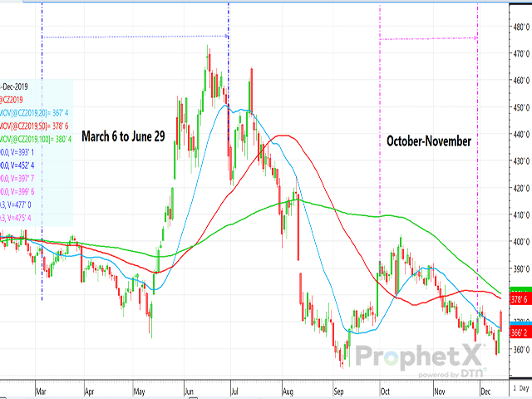This screenshot has height=399, width=532.
Task: Click the Dec-2019 contract label
Action: (x=14, y=86)
